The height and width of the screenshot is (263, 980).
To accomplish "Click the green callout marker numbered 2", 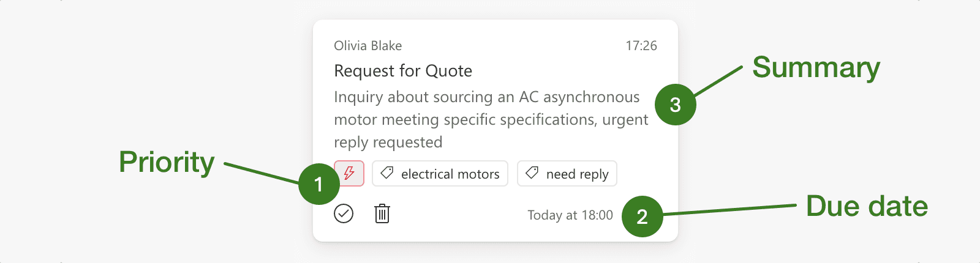I will [x=642, y=217].
